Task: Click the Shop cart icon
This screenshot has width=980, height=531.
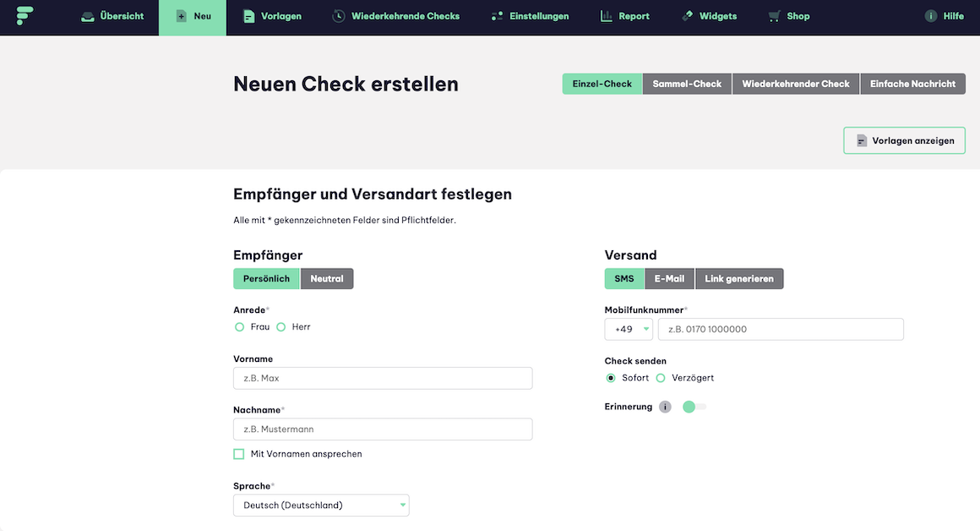Action: click(x=770, y=15)
